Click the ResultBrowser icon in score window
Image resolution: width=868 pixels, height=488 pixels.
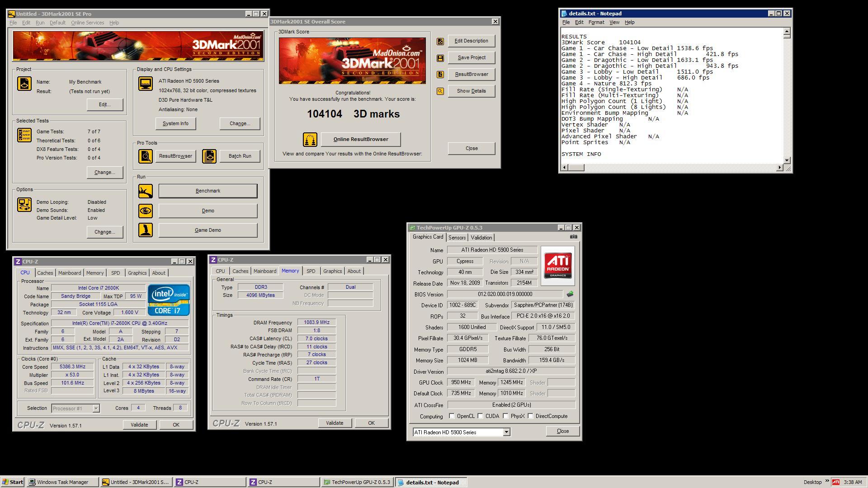[440, 75]
